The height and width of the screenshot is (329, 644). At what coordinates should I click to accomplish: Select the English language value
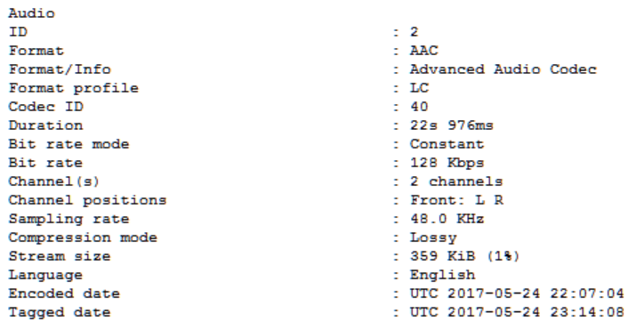coord(442,275)
